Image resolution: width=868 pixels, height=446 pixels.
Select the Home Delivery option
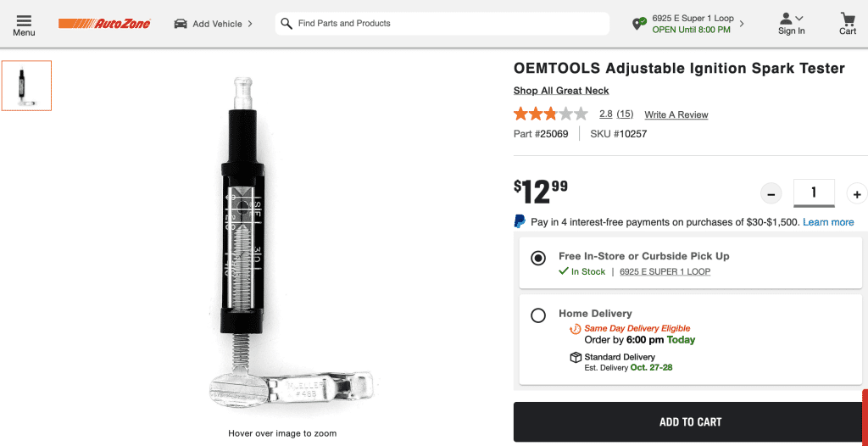point(538,315)
